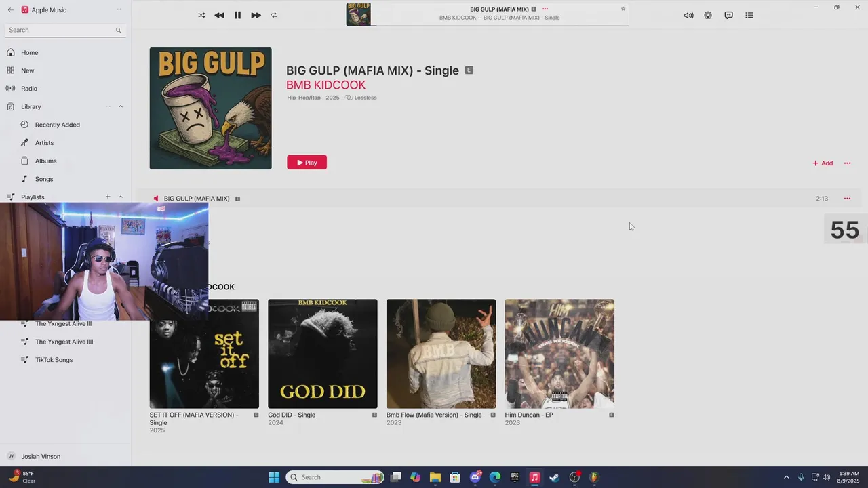Open Library more options dots

pos(108,106)
